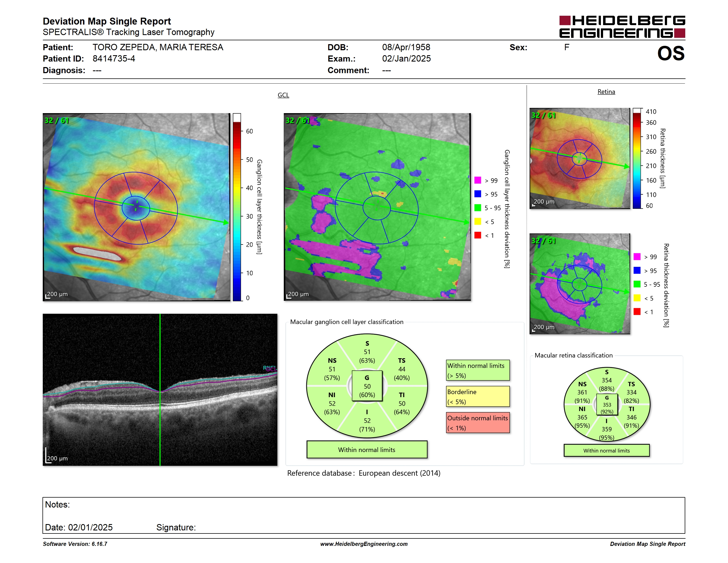
Task: Select the blue > 95 swatch in Retina legend
Action: (x=637, y=270)
